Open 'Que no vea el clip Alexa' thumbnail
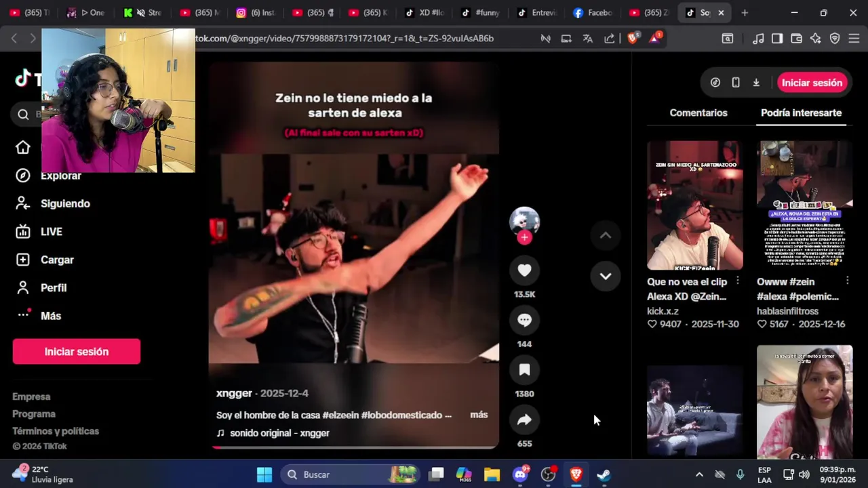Screen dimensions: 868x488 pos(694,205)
